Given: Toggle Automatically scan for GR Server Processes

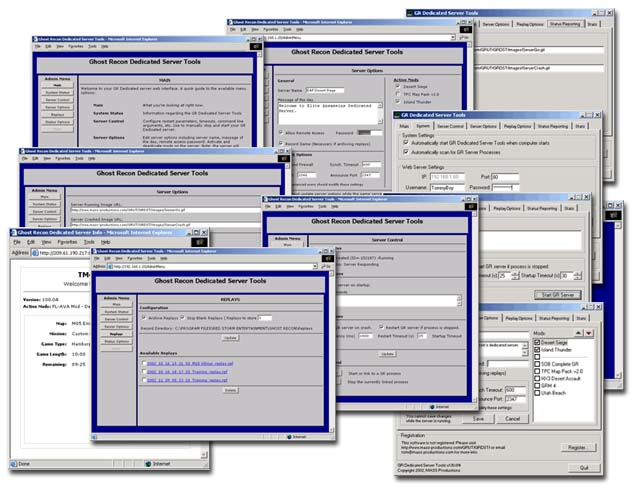Looking at the screenshot, I should pyautogui.click(x=406, y=152).
